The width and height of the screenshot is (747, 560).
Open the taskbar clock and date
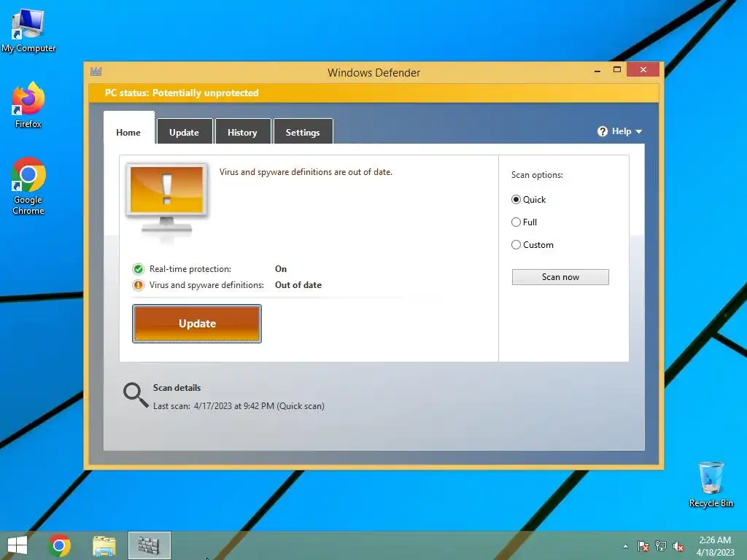715,546
